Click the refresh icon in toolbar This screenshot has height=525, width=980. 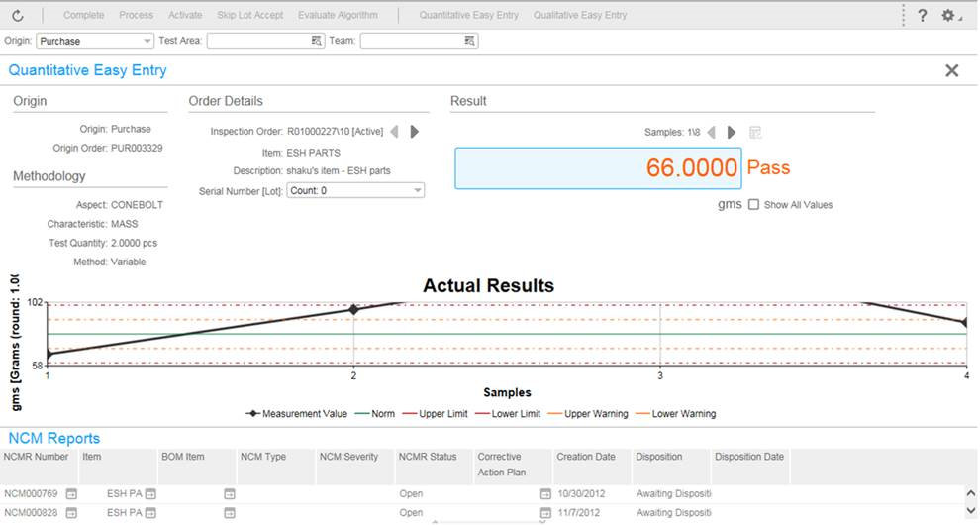(18, 16)
